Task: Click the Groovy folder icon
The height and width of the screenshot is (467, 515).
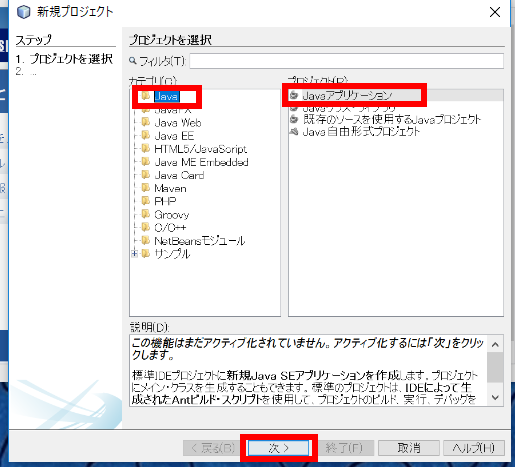Action: pyautogui.click(x=146, y=214)
